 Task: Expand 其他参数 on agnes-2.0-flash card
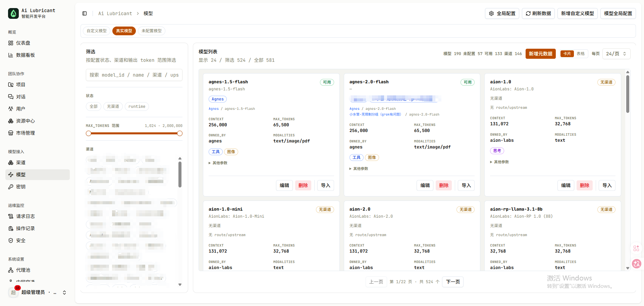pyautogui.click(x=359, y=169)
